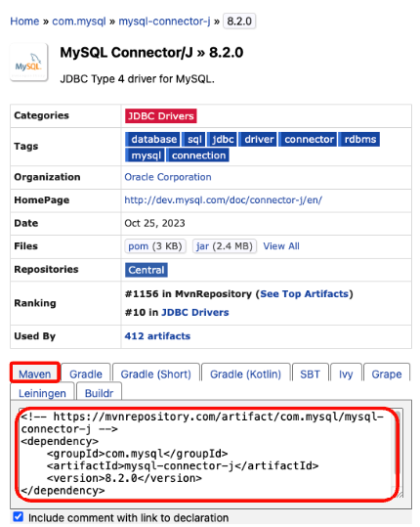Open See Top Artifacts link
The height and width of the screenshot is (527, 420).
click(304, 294)
